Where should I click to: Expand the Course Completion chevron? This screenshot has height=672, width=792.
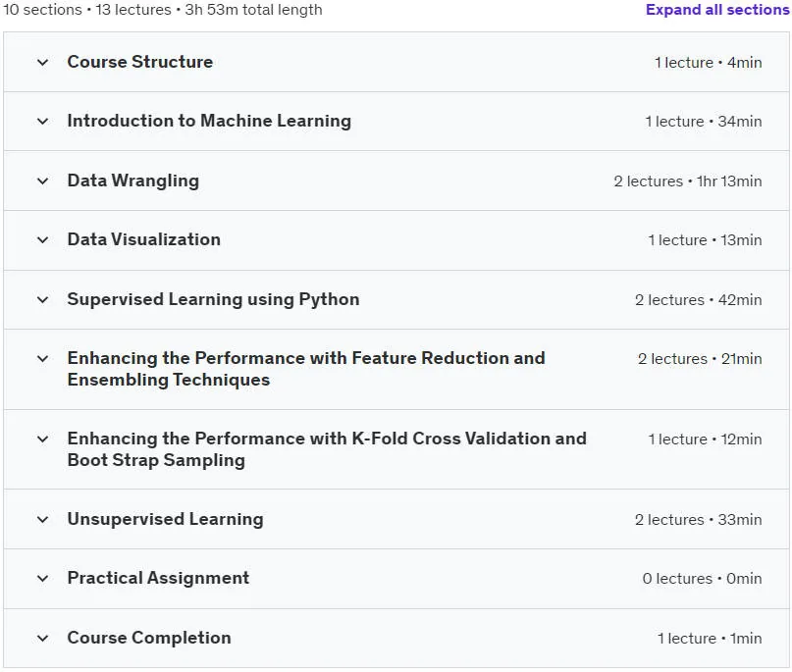coord(43,639)
